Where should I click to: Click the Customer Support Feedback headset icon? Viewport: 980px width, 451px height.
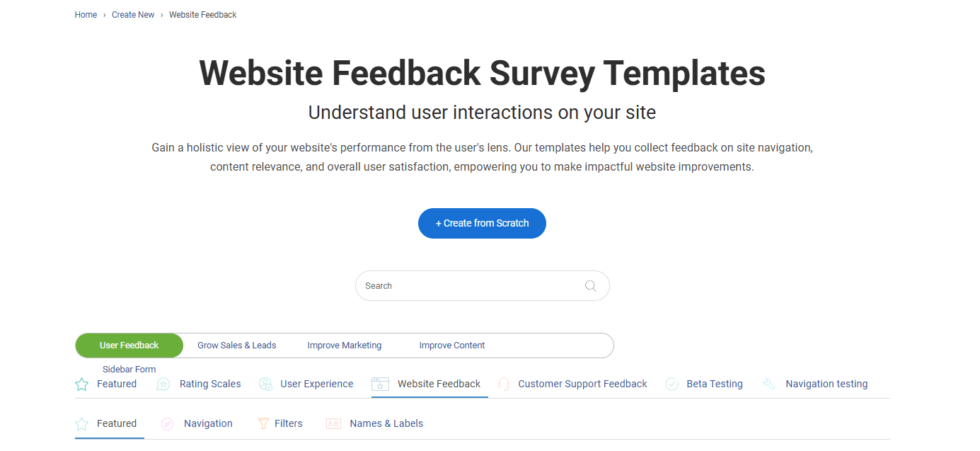[503, 383]
